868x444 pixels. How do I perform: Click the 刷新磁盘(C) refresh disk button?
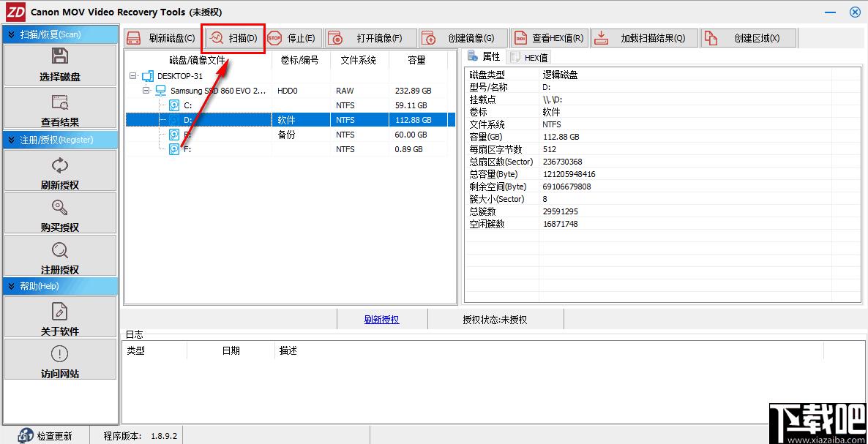162,38
